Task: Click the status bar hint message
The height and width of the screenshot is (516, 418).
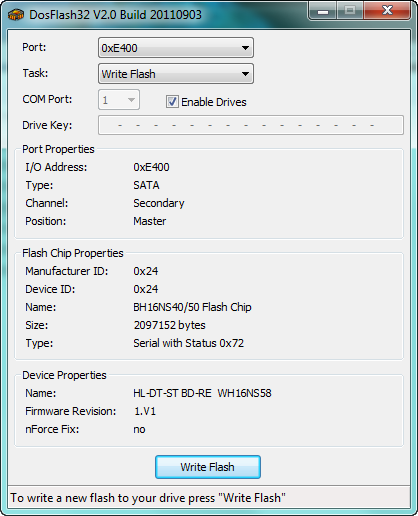Action: (148, 498)
